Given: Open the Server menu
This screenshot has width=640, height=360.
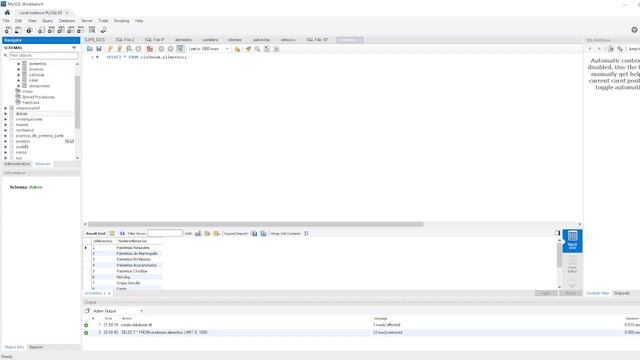Looking at the screenshot, I should [87, 20].
